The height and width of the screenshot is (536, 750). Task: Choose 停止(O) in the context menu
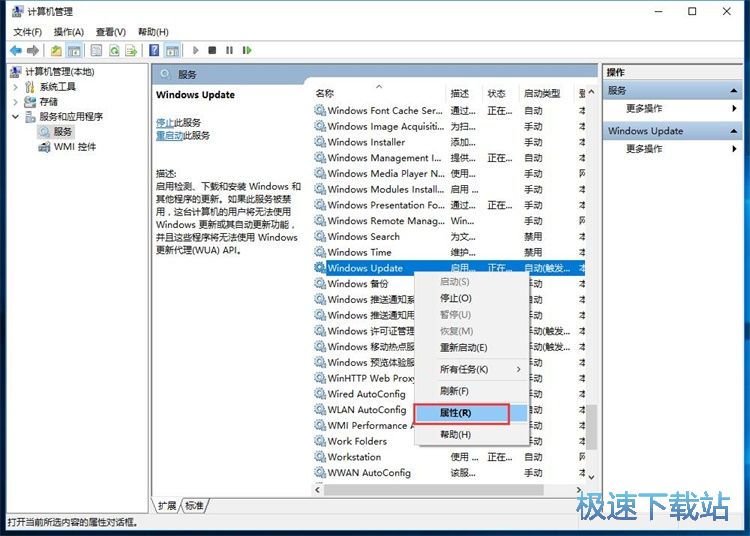click(471, 298)
